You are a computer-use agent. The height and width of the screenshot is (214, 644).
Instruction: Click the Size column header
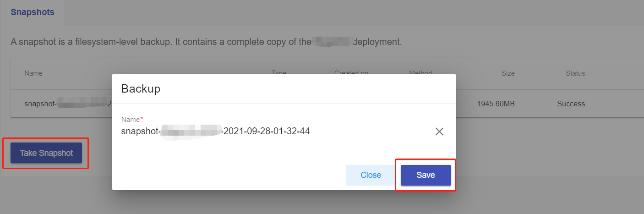(508, 73)
